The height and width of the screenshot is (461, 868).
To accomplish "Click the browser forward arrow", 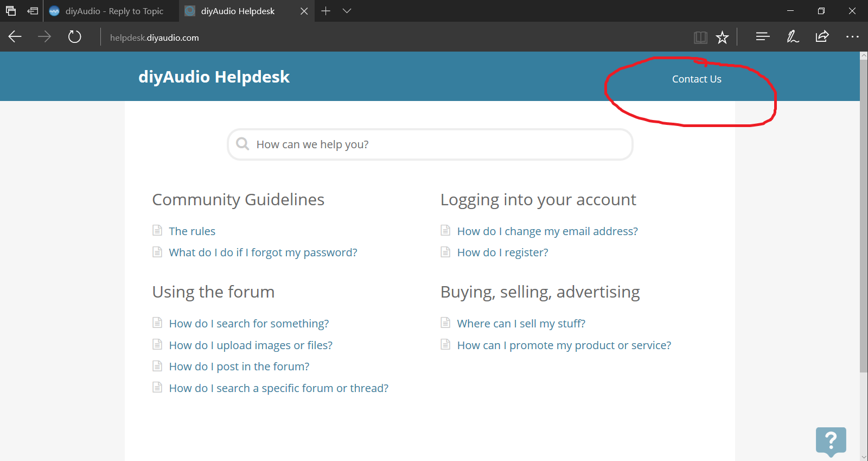I will coord(44,37).
